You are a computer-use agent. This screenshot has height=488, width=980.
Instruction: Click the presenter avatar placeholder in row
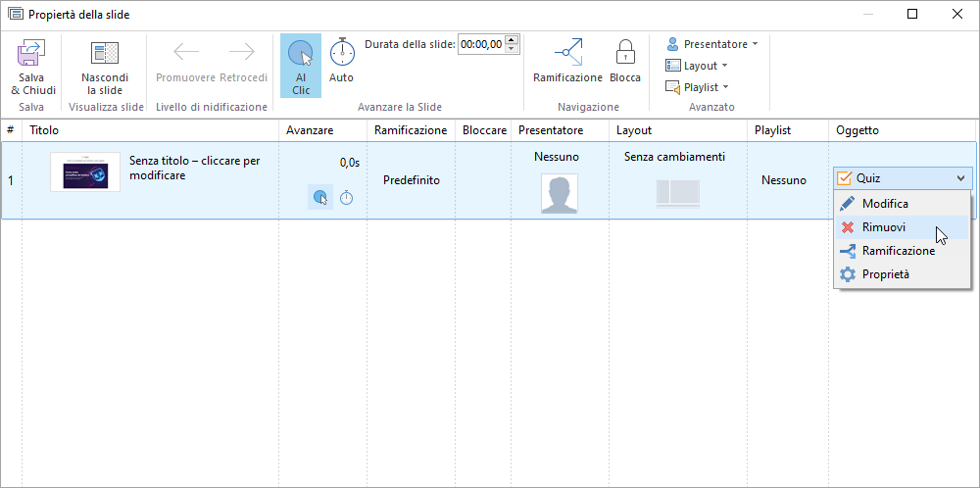559,193
